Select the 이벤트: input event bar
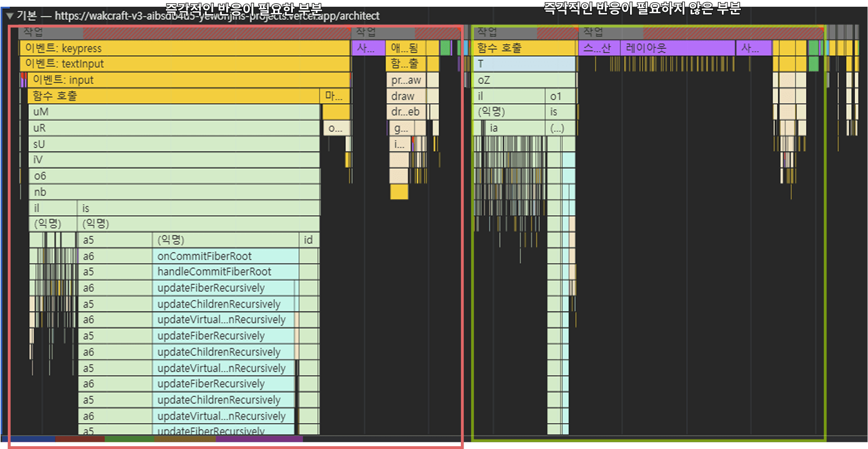 (x=189, y=80)
